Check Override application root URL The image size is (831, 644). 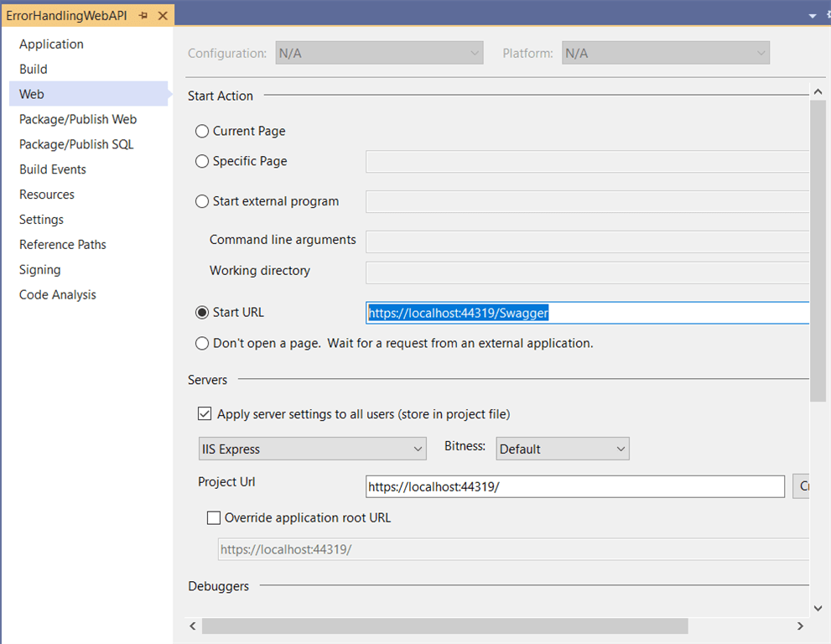214,517
